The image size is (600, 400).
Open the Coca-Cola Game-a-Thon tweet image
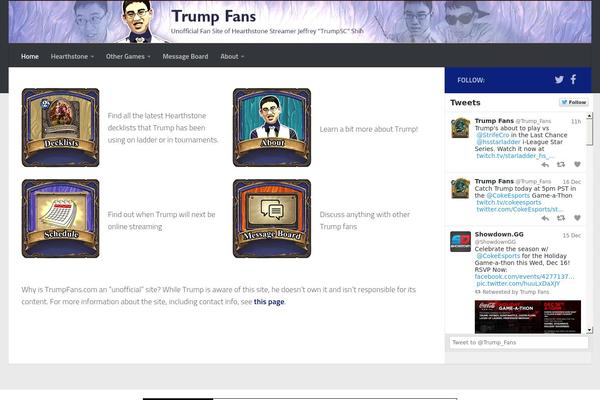click(x=528, y=317)
